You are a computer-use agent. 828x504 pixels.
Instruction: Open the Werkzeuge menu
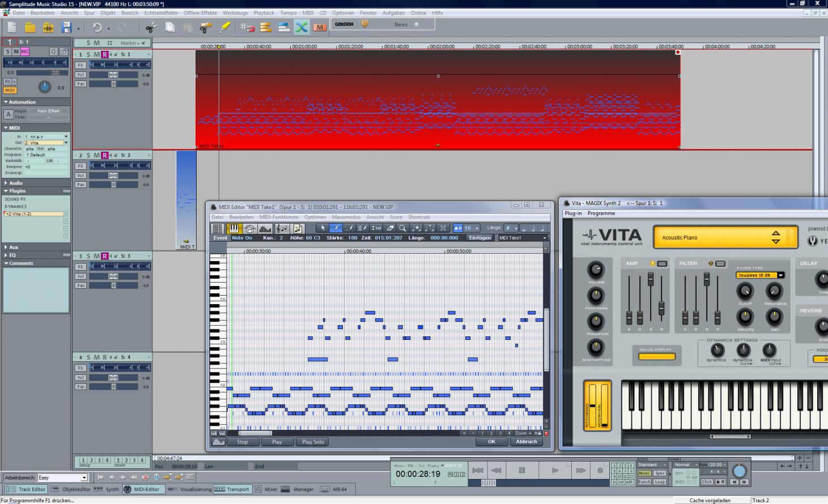click(235, 12)
